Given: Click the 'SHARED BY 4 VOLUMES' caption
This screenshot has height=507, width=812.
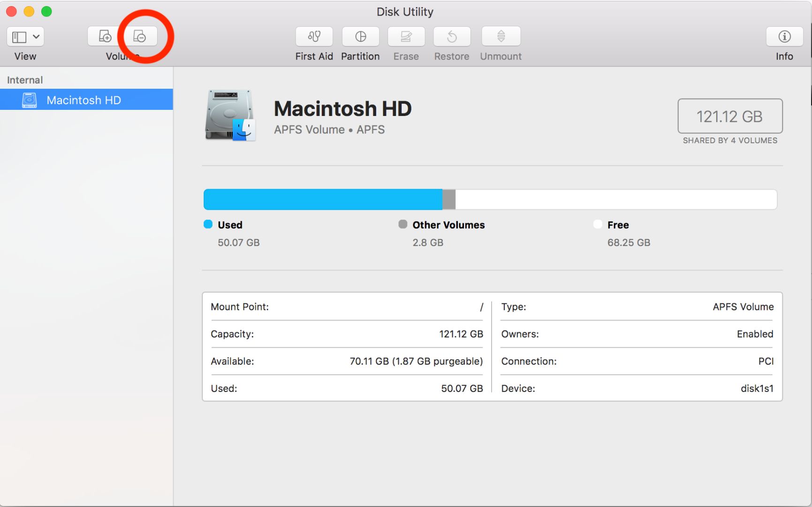Looking at the screenshot, I should click(x=730, y=140).
